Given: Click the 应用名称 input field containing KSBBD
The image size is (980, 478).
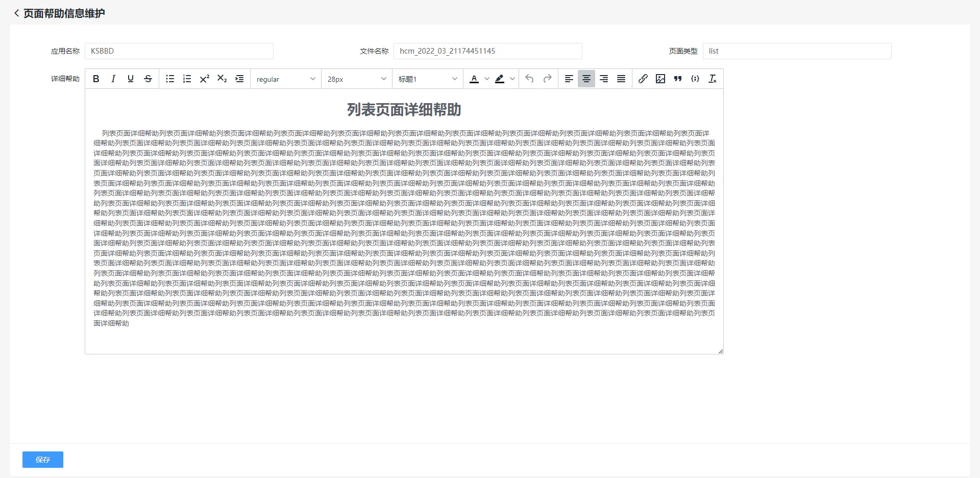Looking at the screenshot, I should pos(179,51).
